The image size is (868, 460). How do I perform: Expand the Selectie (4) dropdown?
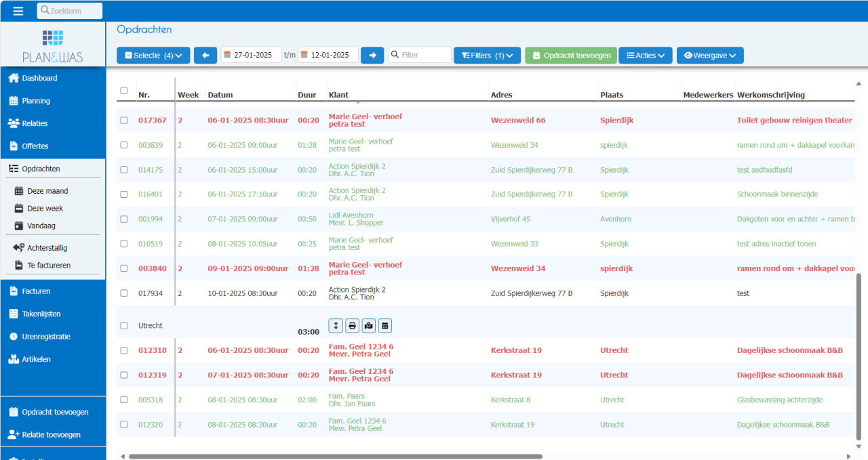(153, 56)
